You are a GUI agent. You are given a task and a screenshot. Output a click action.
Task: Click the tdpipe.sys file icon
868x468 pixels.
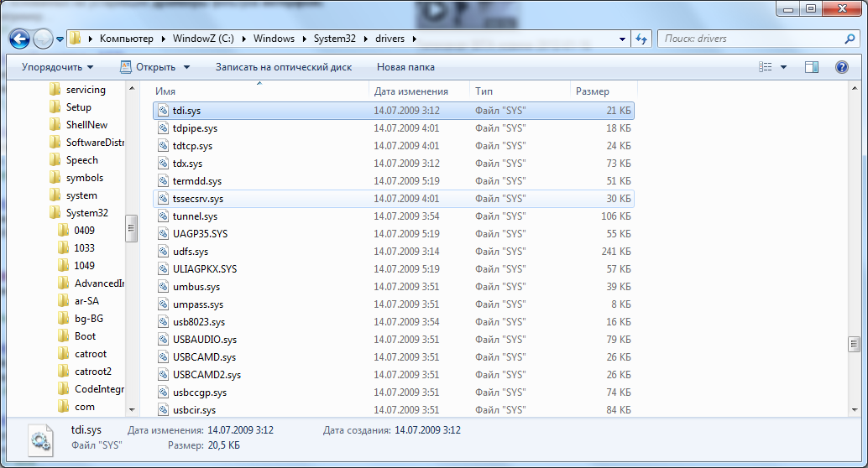[x=163, y=127]
